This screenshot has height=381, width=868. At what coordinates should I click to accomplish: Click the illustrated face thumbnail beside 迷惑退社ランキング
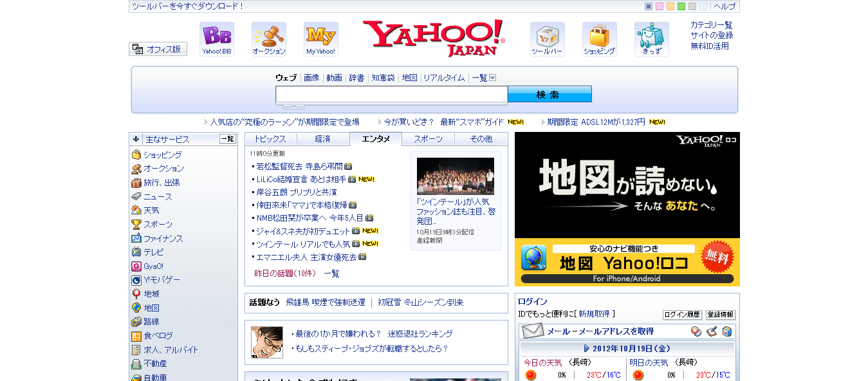point(267,342)
